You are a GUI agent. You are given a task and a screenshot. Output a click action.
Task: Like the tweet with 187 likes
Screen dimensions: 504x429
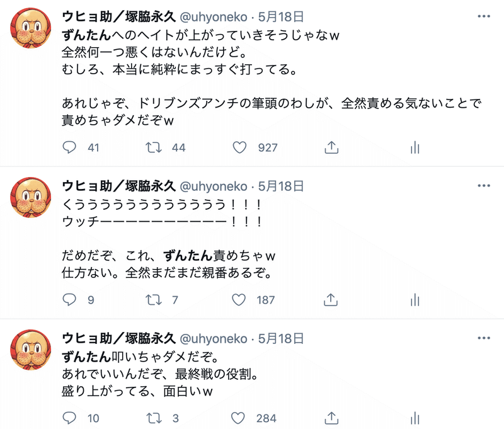click(239, 300)
